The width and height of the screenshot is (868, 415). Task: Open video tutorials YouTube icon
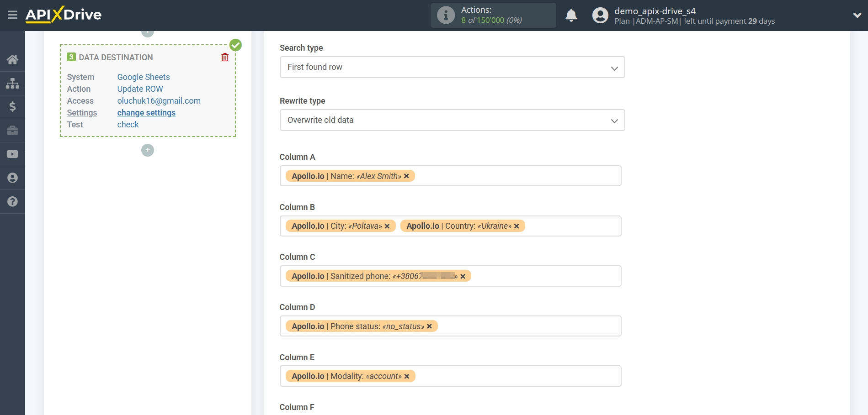tap(12, 154)
